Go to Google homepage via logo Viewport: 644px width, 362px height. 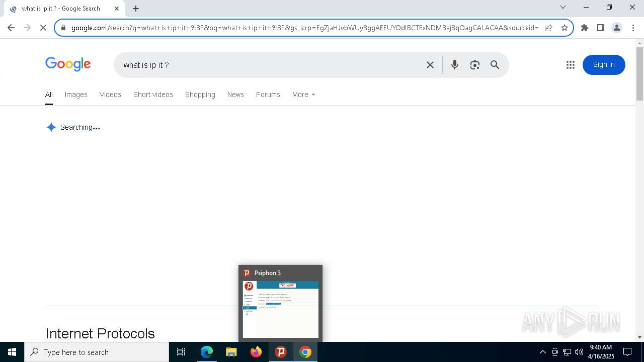click(68, 64)
